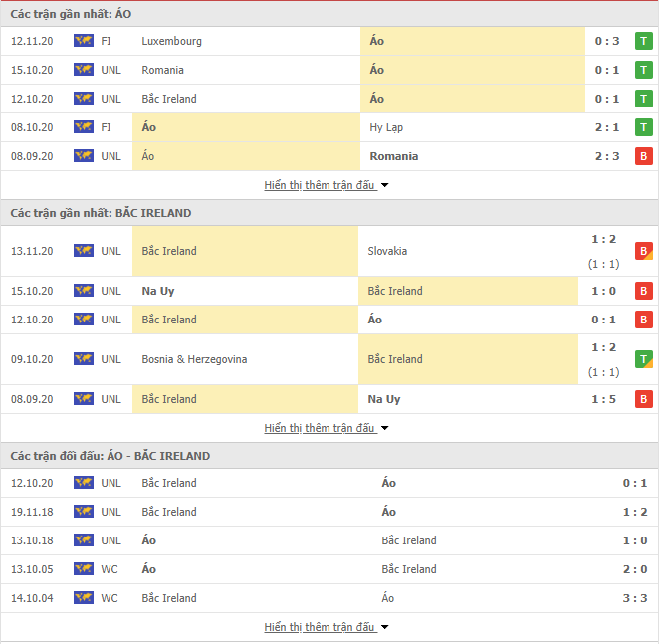Click the green T badge for Romania 0:1
The width and height of the screenshot is (659, 644).
pyautogui.click(x=643, y=70)
